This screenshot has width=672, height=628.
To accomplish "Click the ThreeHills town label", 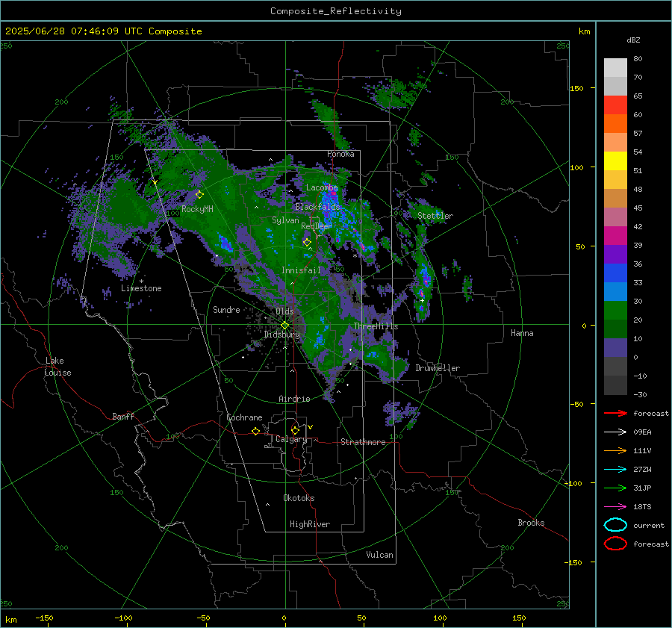I will coord(376,326).
